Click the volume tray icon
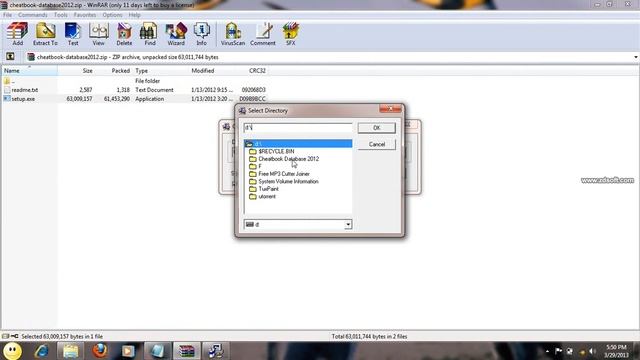Image resolution: width=640 pixels, height=360 pixels. 592,351
